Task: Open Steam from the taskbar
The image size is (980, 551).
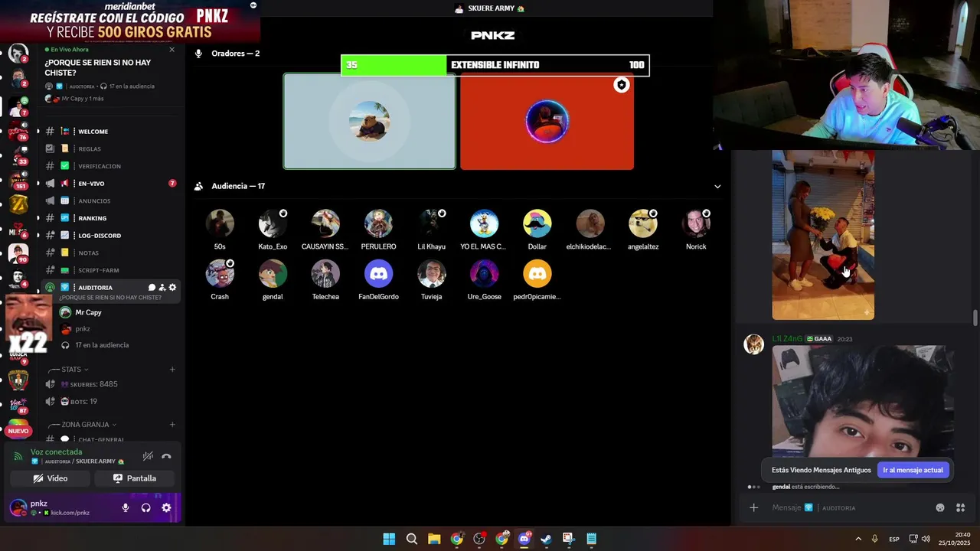Action: point(546,539)
